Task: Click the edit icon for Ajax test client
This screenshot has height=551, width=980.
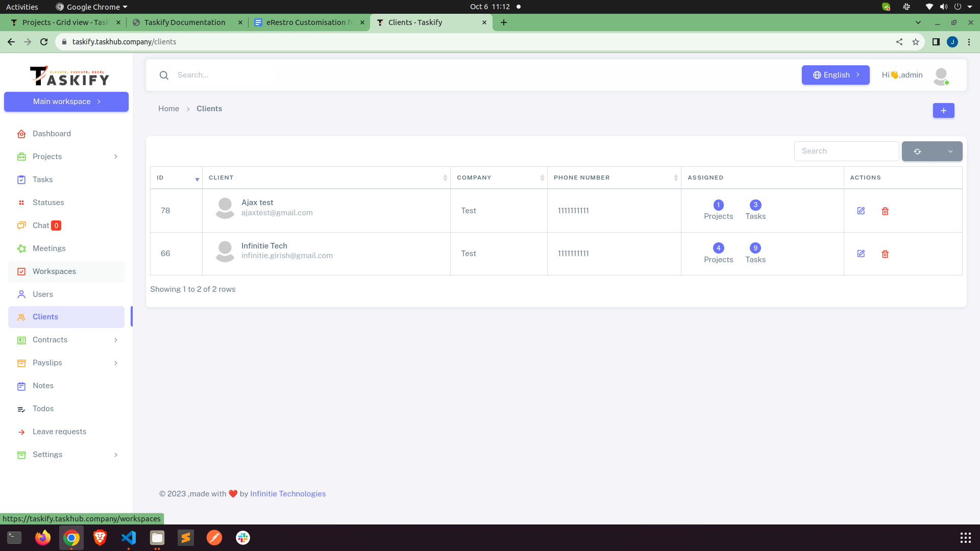Action: [861, 210]
